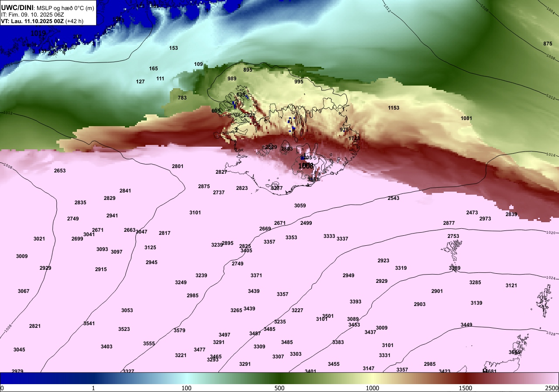
Task: Click the map value 3333
Action: click(x=329, y=236)
